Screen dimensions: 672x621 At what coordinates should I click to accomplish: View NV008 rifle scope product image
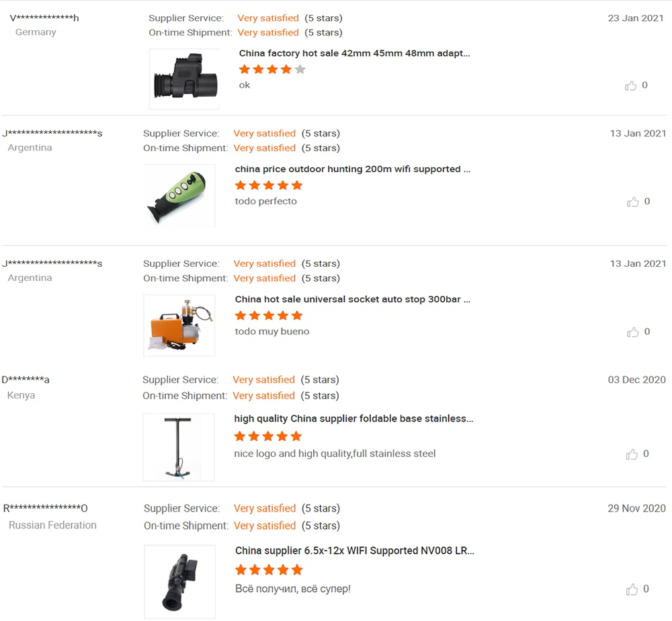(x=179, y=581)
